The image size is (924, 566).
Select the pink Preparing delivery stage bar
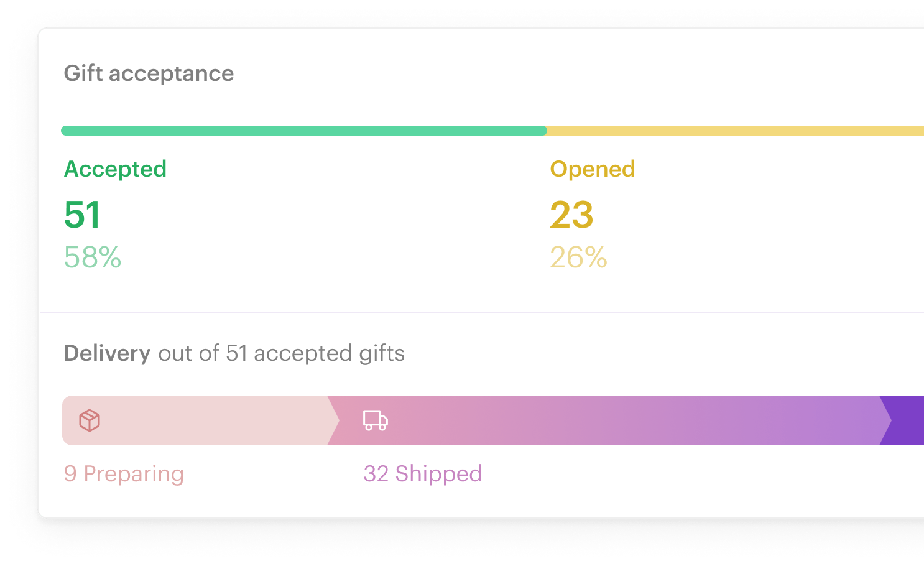pos(200,420)
